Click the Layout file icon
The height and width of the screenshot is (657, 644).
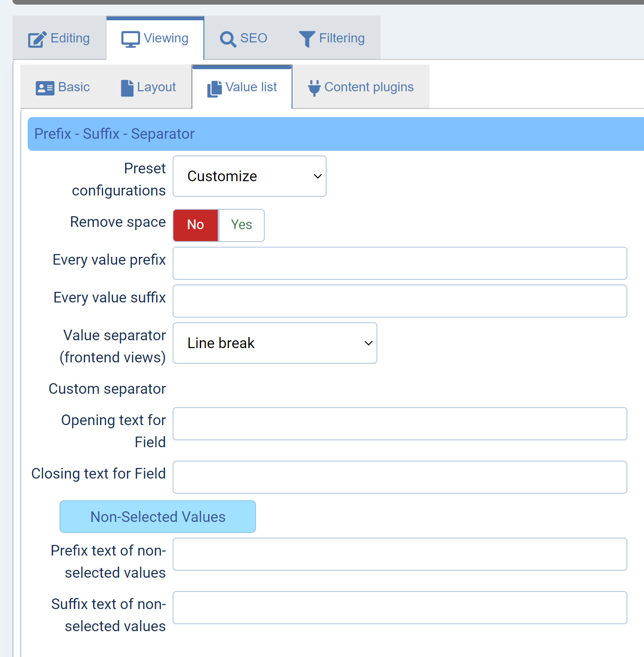127,88
